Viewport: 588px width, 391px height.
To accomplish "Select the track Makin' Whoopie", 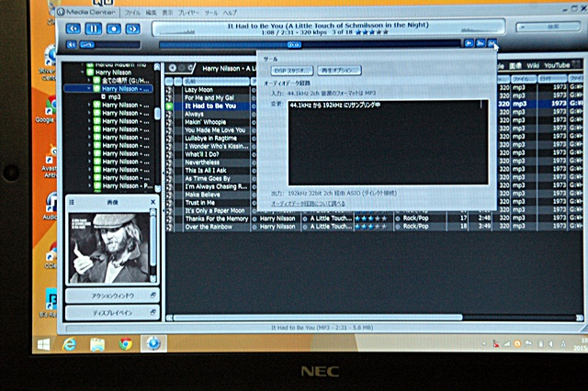I will tap(205, 122).
